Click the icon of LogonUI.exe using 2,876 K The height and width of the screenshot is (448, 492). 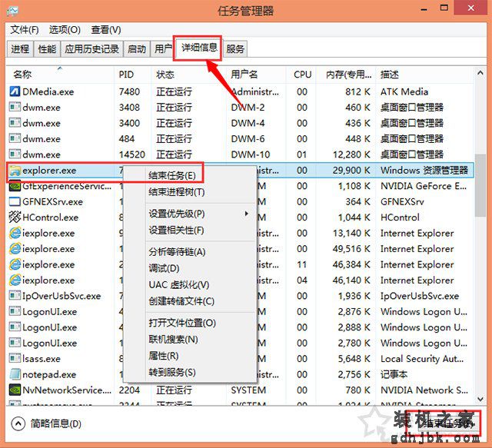[x=15, y=311]
